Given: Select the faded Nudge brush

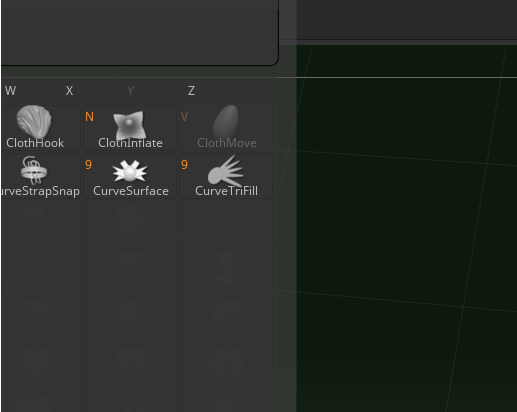Looking at the screenshot, I should click(130, 368).
